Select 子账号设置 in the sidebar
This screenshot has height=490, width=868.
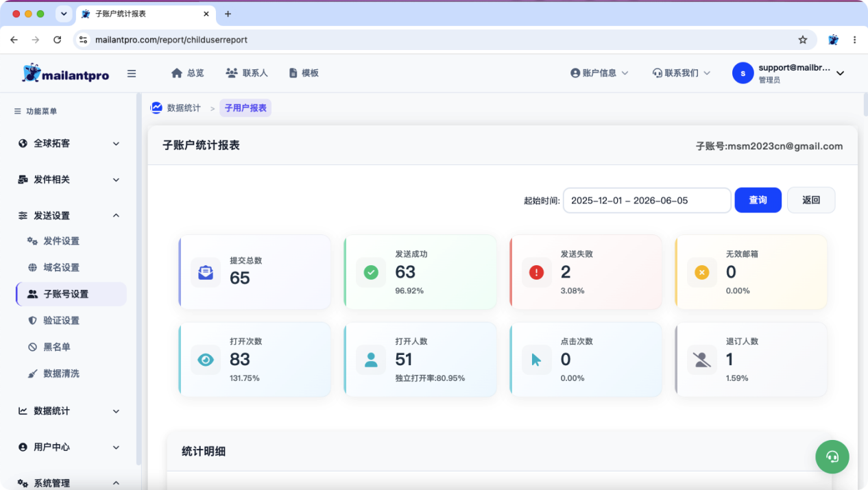click(71, 294)
